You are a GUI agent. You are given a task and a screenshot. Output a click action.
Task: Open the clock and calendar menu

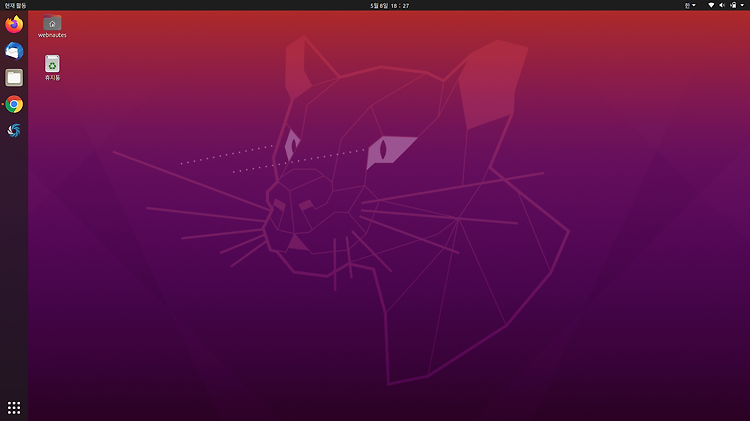pyautogui.click(x=389, y=6)
